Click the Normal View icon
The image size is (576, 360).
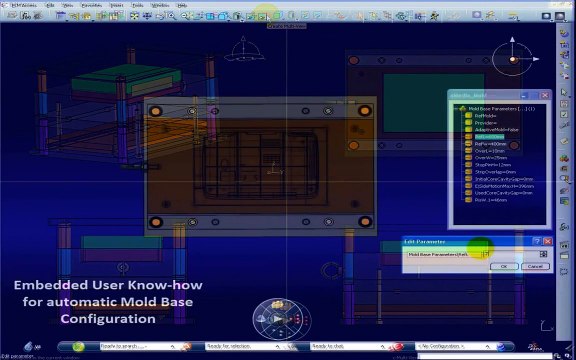(198, 16)
